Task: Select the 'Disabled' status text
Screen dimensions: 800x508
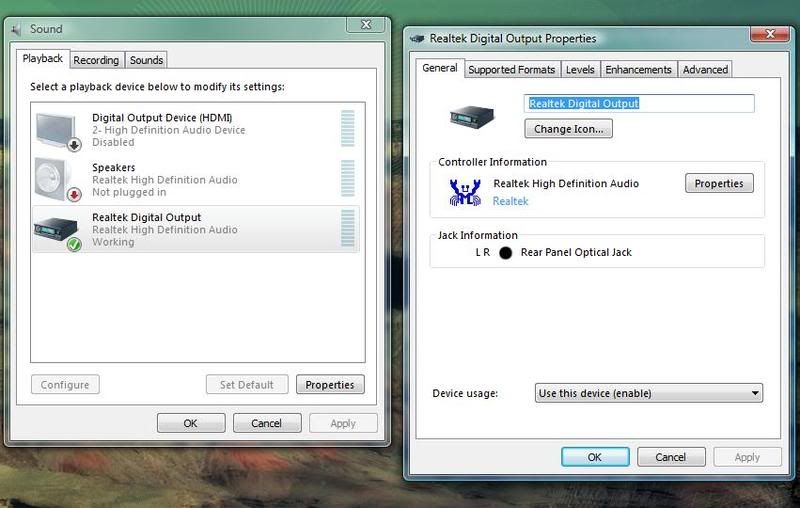Action: click(113, 142)
